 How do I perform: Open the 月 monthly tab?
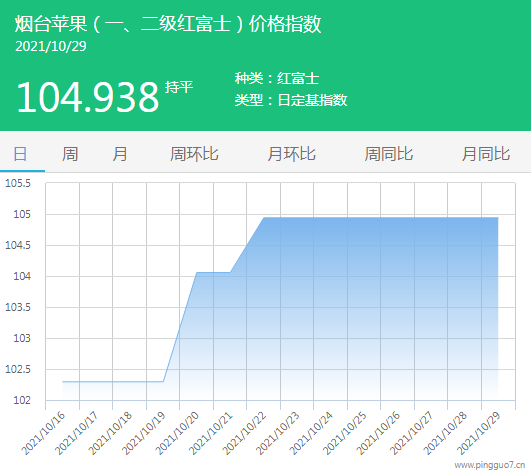click(x=120, y=154)
